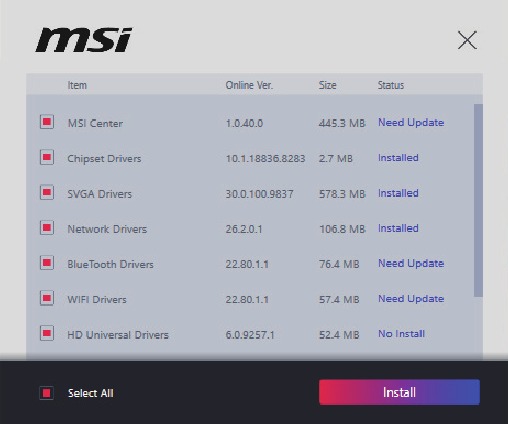Click the Size column header

(327, 85)
